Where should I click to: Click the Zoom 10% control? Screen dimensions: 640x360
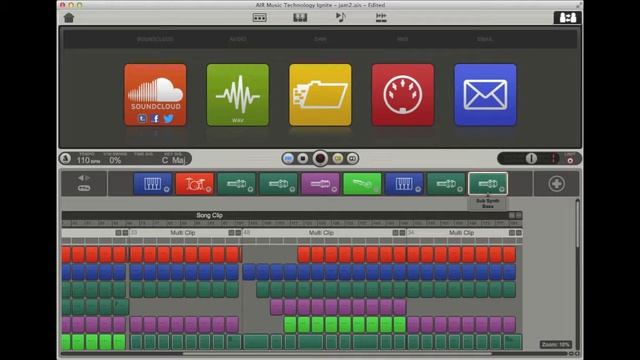[x=556, y=344]
